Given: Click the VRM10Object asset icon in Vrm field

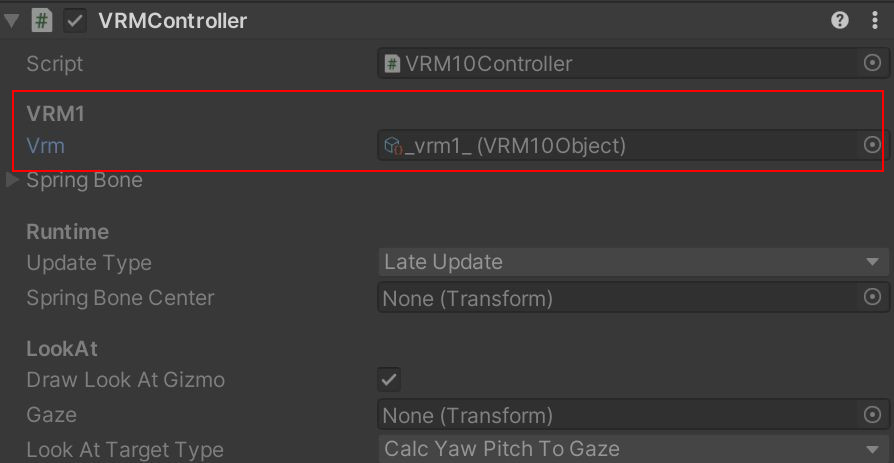Looking at the screenshot, I should point(392,147).
